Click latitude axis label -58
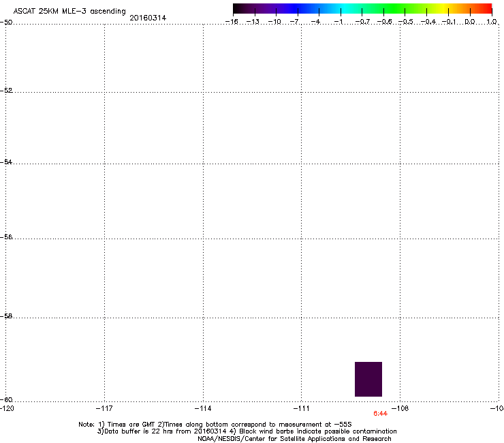This screenshot has height=443, width=504. tap(6, 316)
